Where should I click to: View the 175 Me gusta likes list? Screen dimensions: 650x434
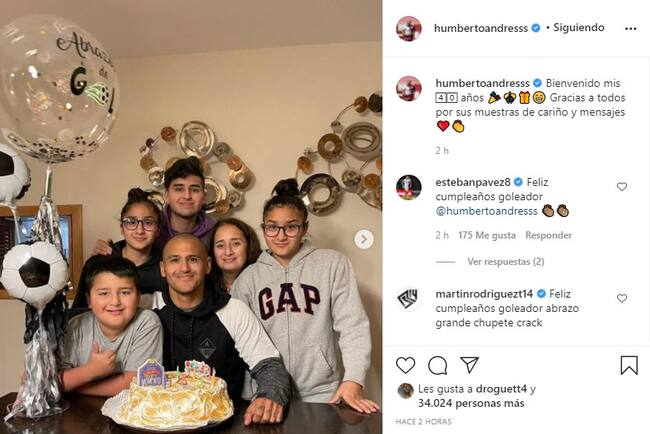point(487,235)
